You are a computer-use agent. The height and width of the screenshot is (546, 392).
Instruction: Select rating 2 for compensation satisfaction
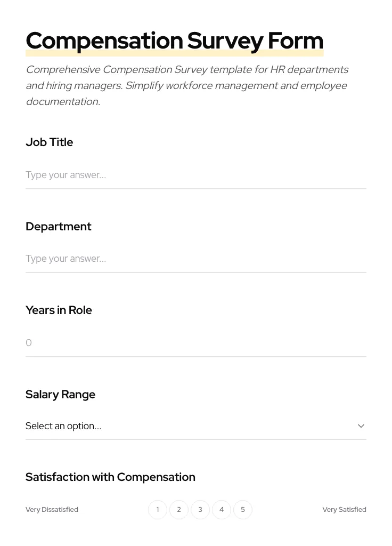point(179,510)
